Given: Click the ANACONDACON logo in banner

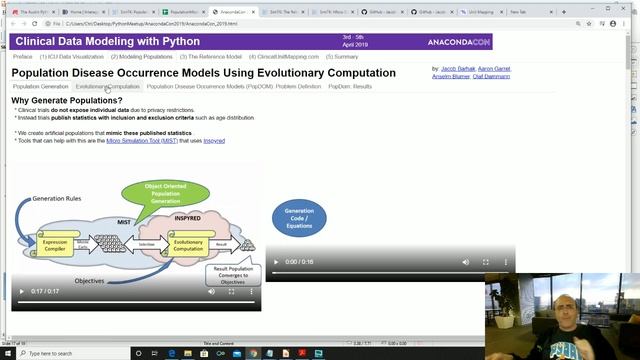Looking at the screenshot, I should [x=459, y=42].
